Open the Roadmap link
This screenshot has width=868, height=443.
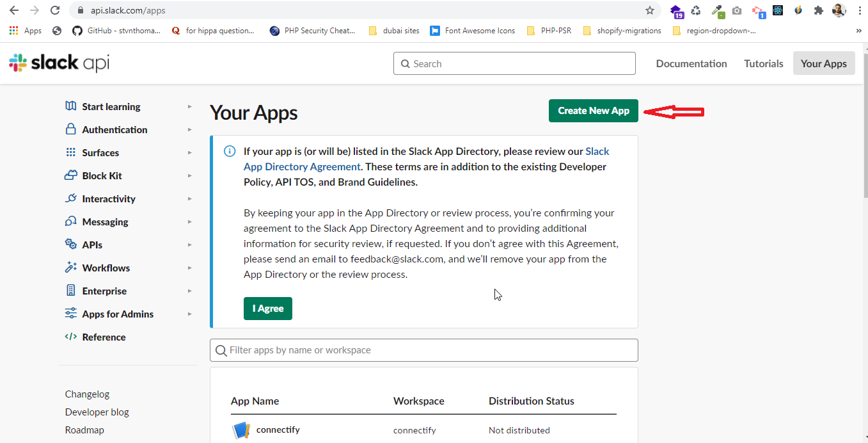pos(84,430)
